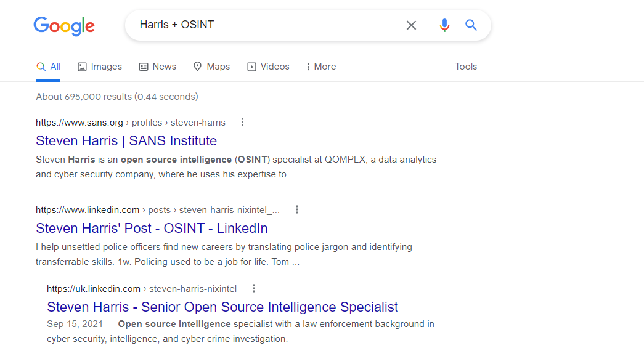Open the search Tools options
The width and height of the screenshot is (644, 356).
(x=466, y=67)
